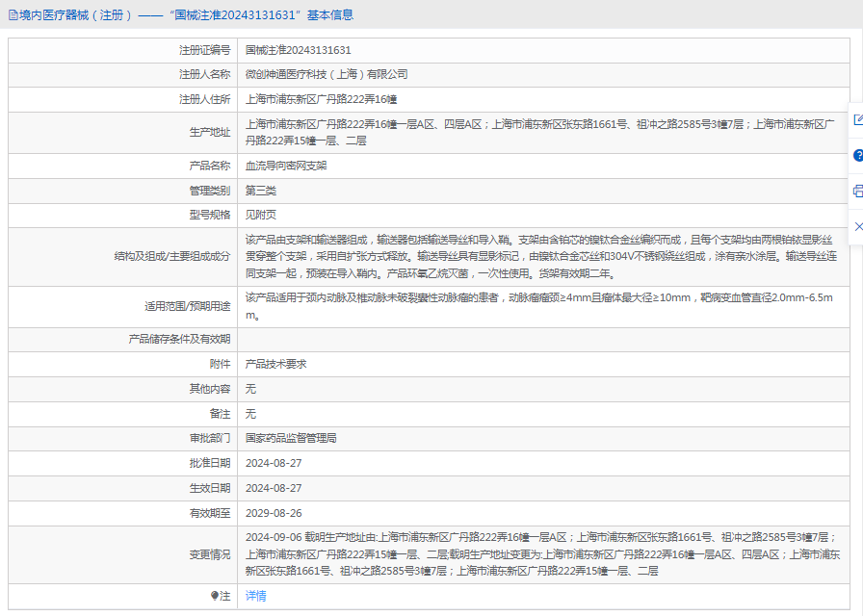Select the value 国家药品监督管理局
863x616 pixels.
[x=291, y=438]
